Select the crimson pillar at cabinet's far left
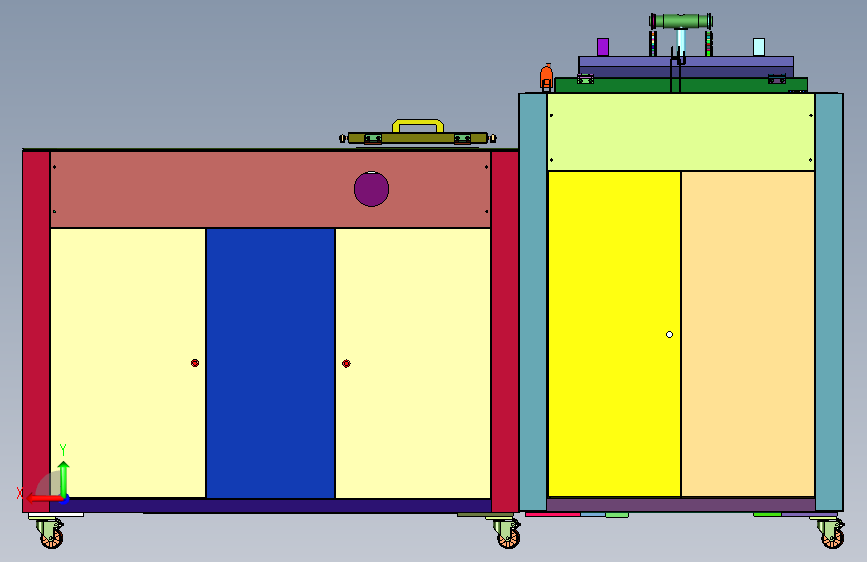 tap(36, 331)
